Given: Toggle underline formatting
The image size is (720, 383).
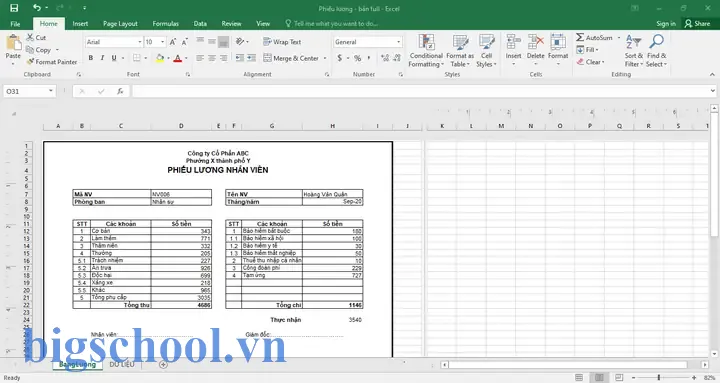Looking at the screenshot, I should [x=114, y=58].
